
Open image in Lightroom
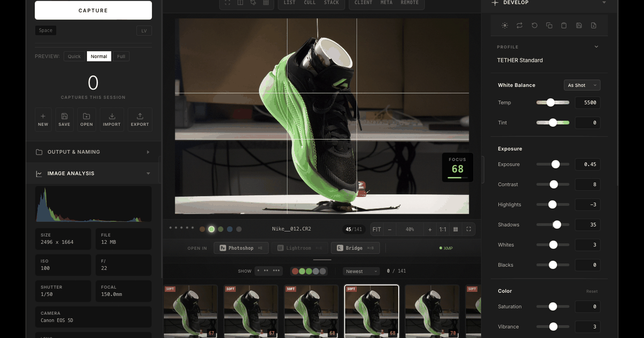click(x=299, y=248)
